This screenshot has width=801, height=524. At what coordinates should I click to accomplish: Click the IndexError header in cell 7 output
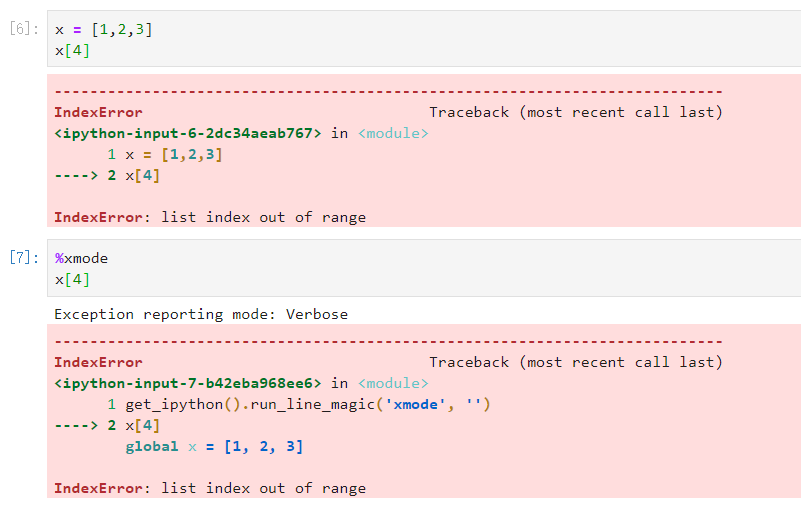coord(99,363)
